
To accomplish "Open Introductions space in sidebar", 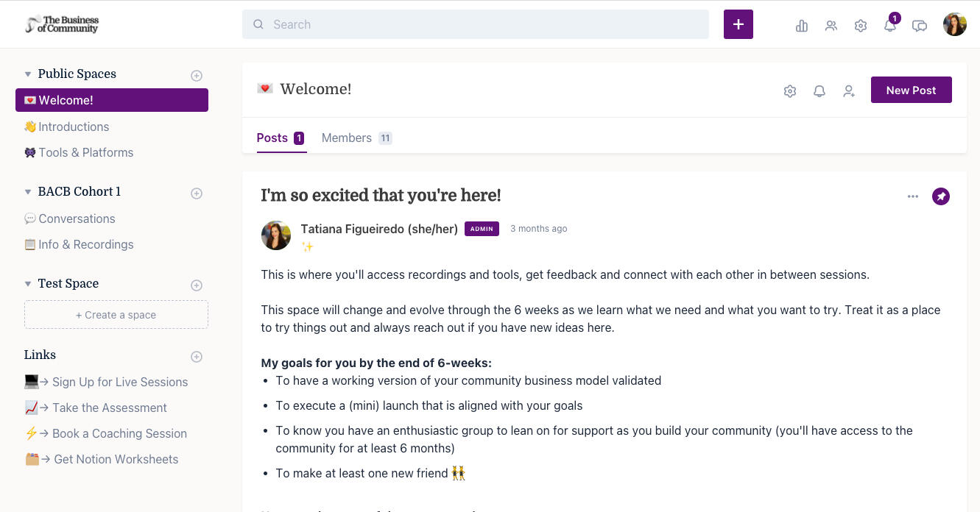I will tap(73, 127).
